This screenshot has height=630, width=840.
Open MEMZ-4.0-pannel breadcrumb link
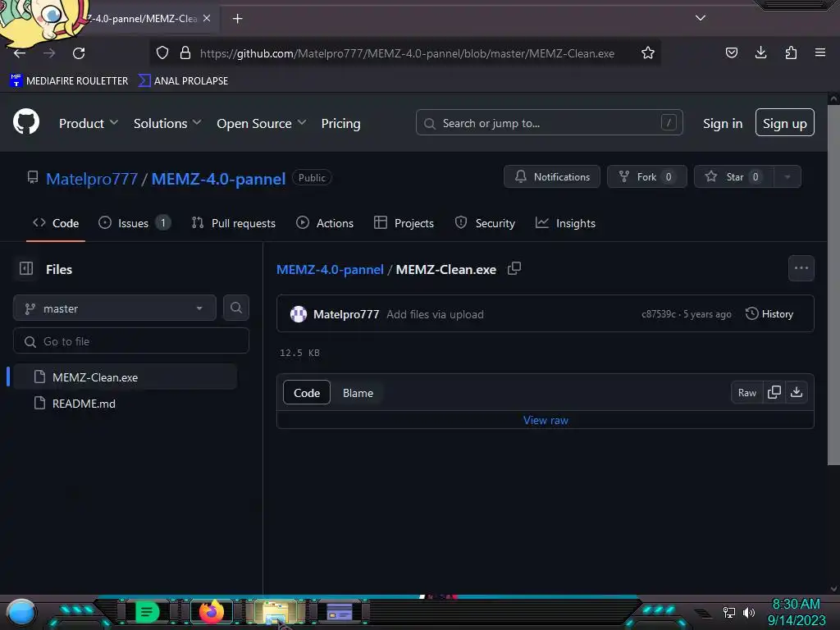coord(330,269)
